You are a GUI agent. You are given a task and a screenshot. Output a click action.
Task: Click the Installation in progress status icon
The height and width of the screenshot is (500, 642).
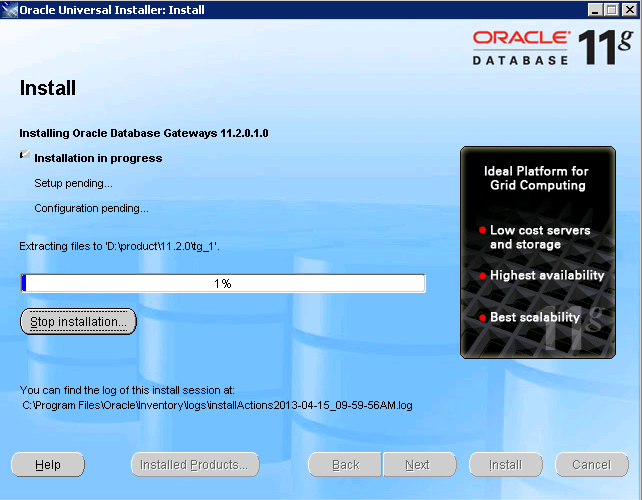click(x=25, y=155)
